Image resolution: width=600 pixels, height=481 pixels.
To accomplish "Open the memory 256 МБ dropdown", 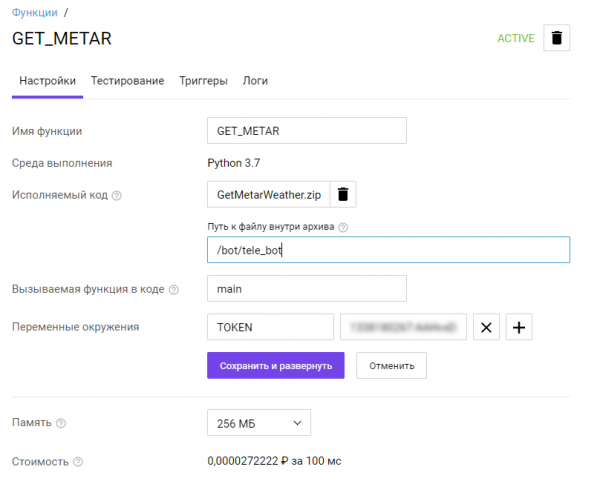I will click(258, 423).
